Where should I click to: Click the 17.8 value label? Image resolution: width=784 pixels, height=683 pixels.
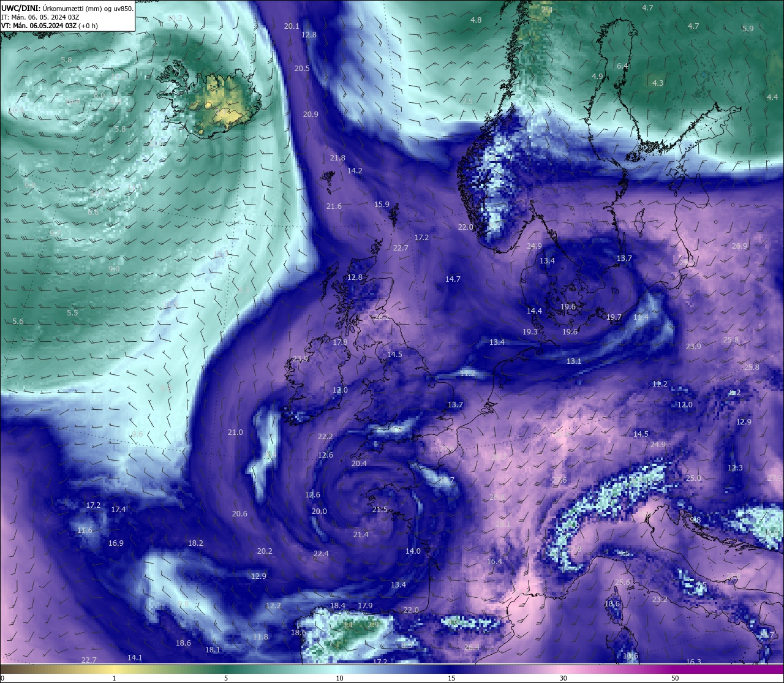(x=340, y=342)
